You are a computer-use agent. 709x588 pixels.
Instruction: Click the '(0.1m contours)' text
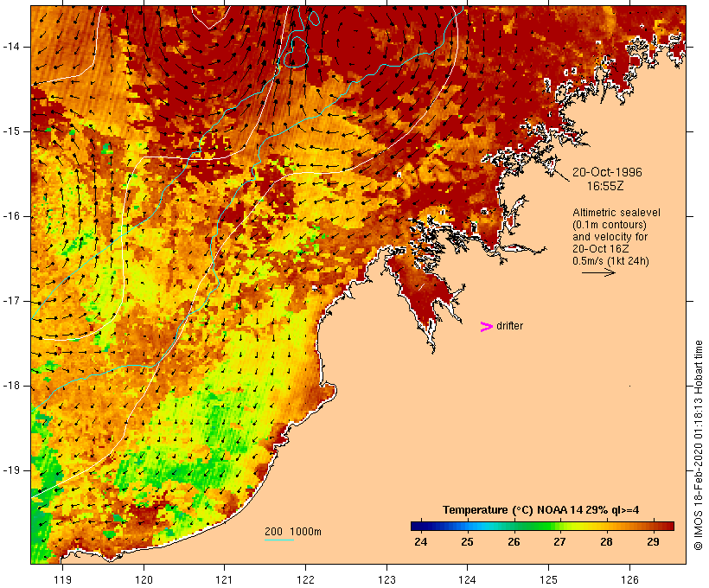(610, 225)
